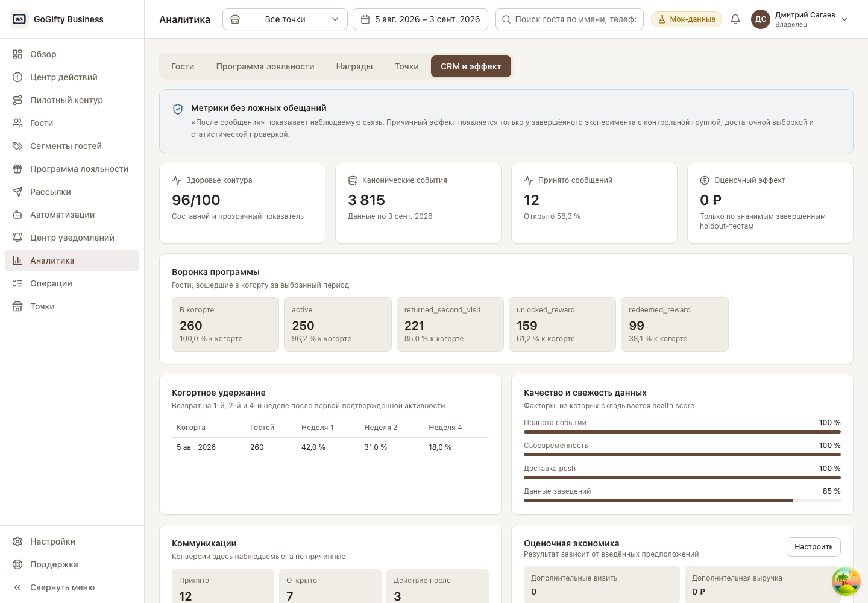The image size is (868, 603).
Task: Open the Награды tab
Action: pyautogui.click(x=354, y=66)
